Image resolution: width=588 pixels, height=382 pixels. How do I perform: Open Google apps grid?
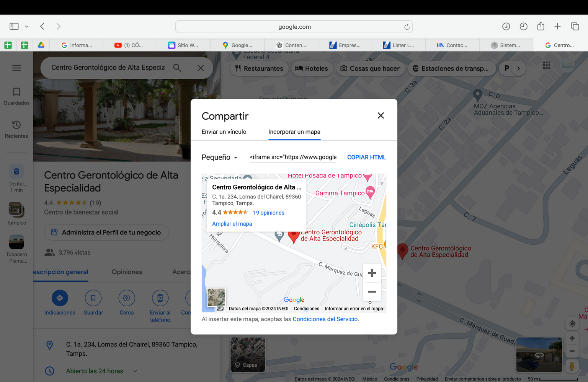(547, 65)
